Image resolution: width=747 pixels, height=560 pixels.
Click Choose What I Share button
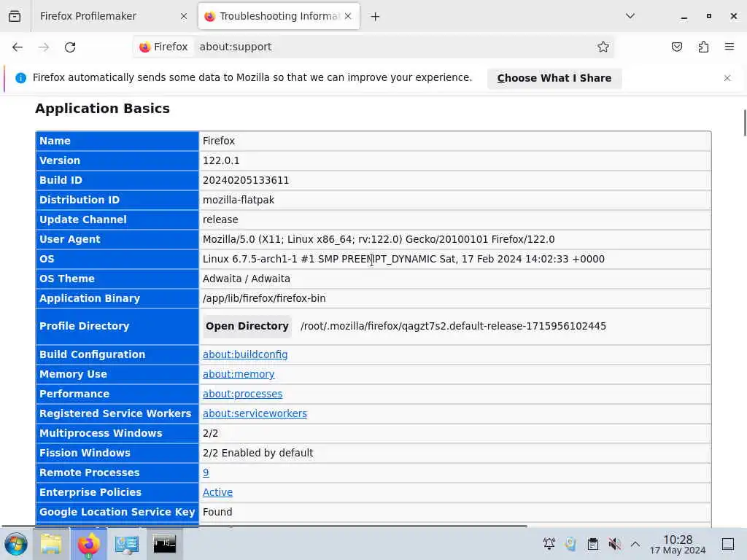coord(554,78)
